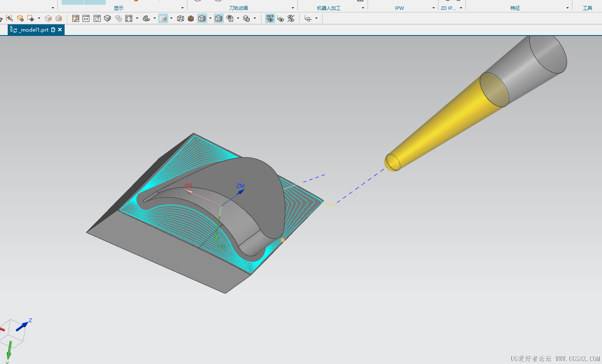The width and height of the screenshot is (602, 364).
Task: Open the dropdown after the shaded-with-edges cube
Action: tap(210, 18)
